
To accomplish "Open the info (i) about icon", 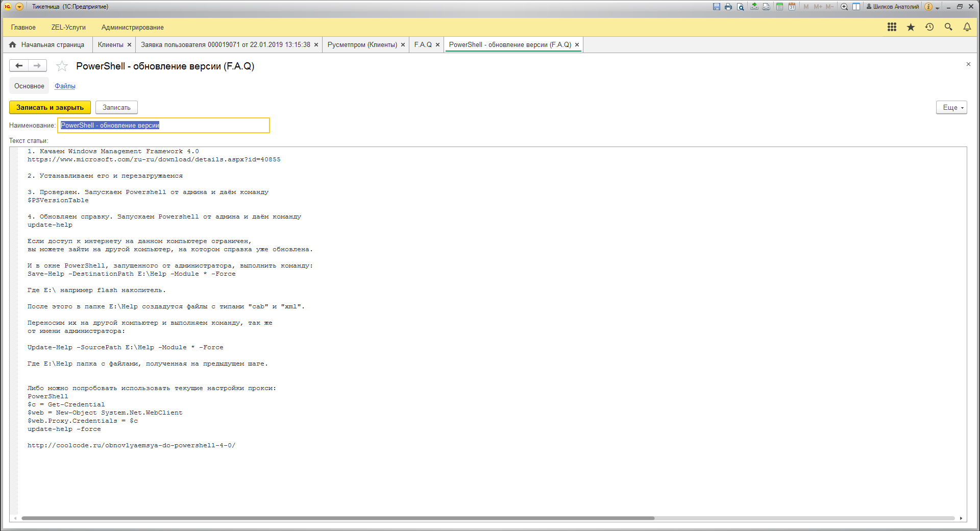I will [928, 7].
